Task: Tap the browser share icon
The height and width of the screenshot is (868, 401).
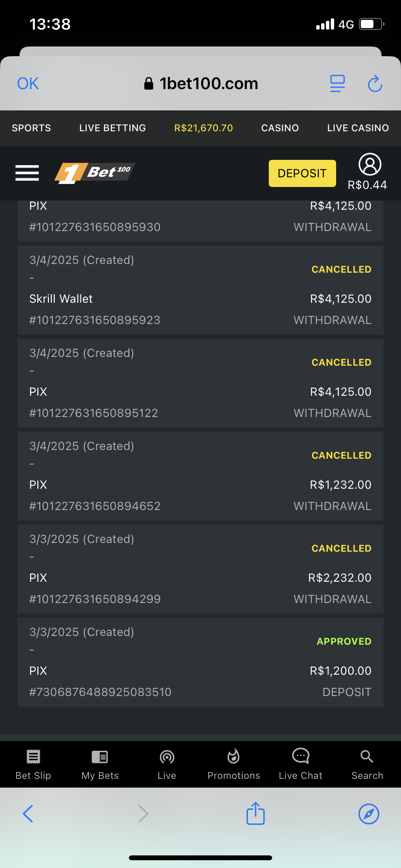Action: click(255, 813)
